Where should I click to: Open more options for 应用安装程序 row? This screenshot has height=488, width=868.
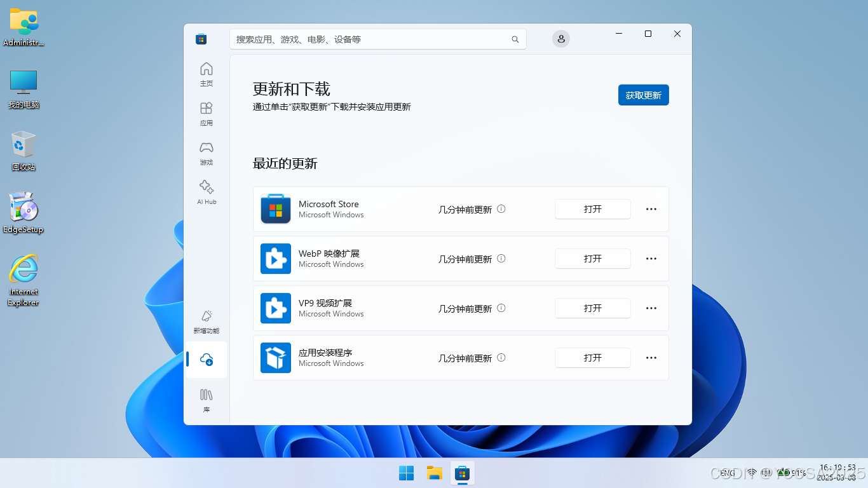(x=651, y=358)
